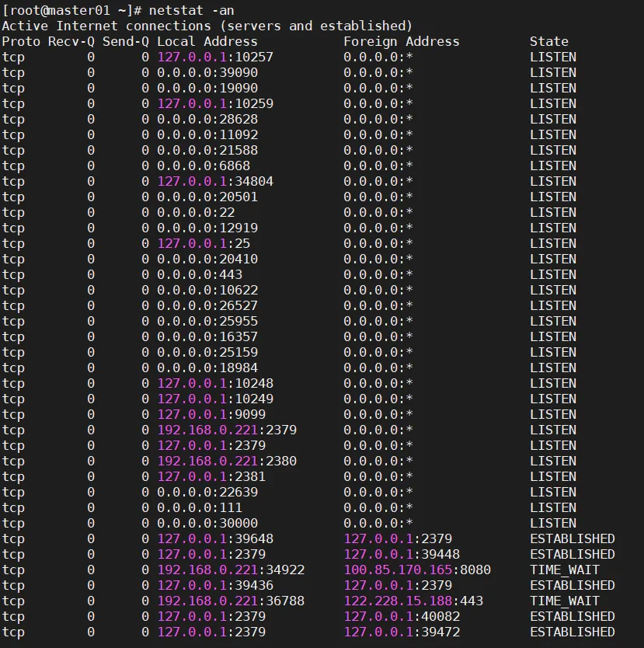Click local address 127.0.0.1:2381

pyautogui.click(x=211, y=476)
